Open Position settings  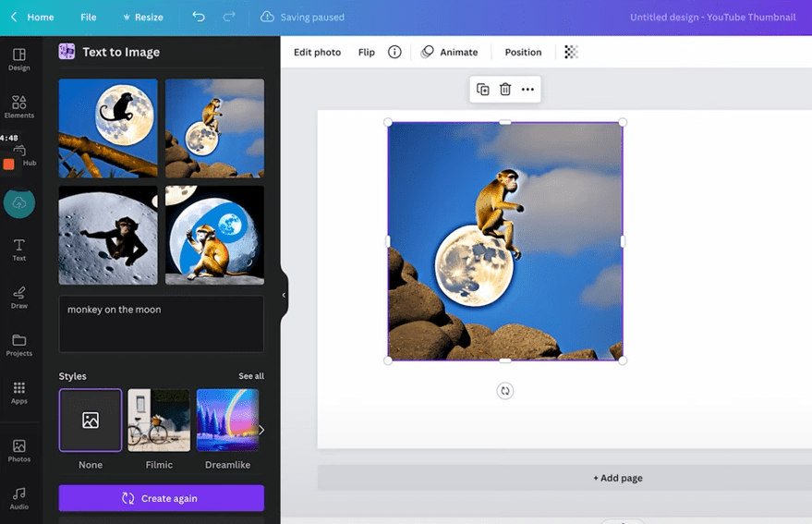click(x=523, y=52)
